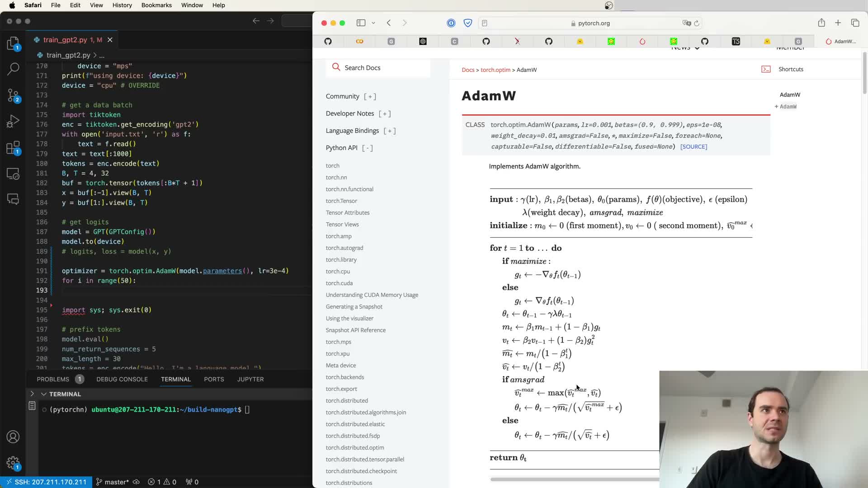Viewport: 868px width, 488px height.
Task: Click the Safari share icon
Action: click(x=821, y=23)
